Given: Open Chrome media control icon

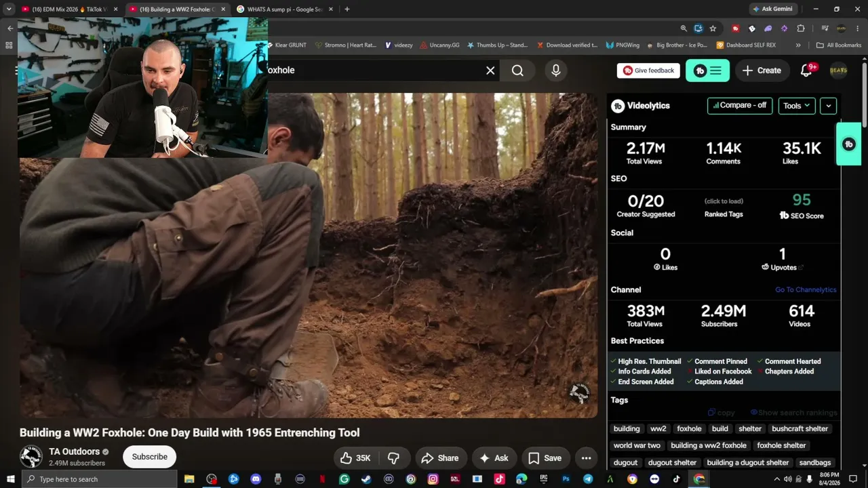Looking at the screenshot, I should click(x=825, y=28).
